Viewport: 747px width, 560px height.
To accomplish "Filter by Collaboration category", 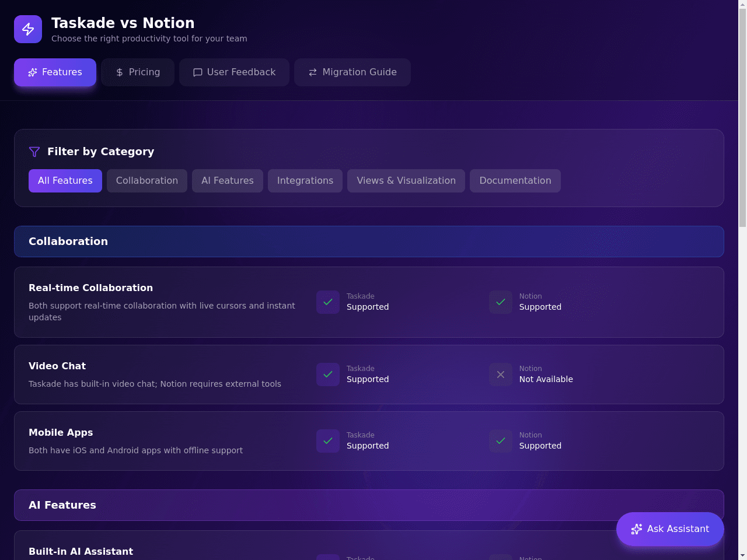I will (x=147, y=181).
